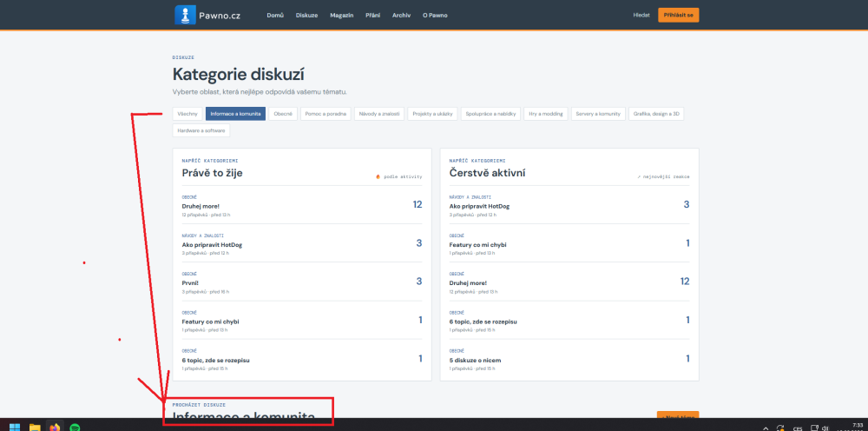Open '6 topic, zde se rozepisu' in Právě to žije
This screenshot has width=868, height=431.
[216, 360]
